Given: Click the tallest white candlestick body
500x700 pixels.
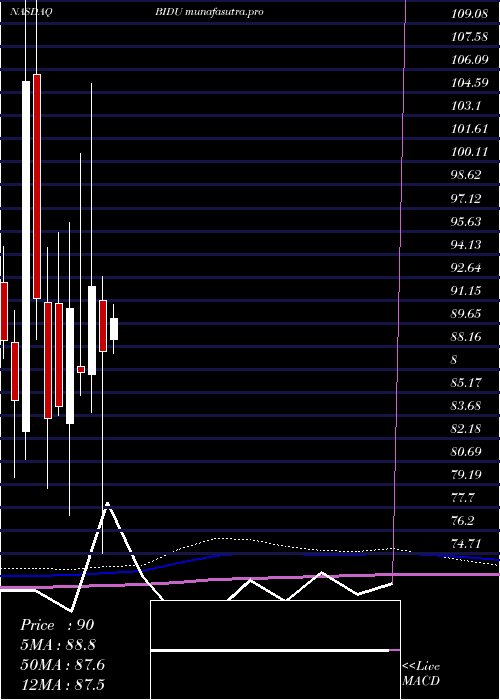Looking at the screenshot, I should pyautogui.click(x=26, y=256).
